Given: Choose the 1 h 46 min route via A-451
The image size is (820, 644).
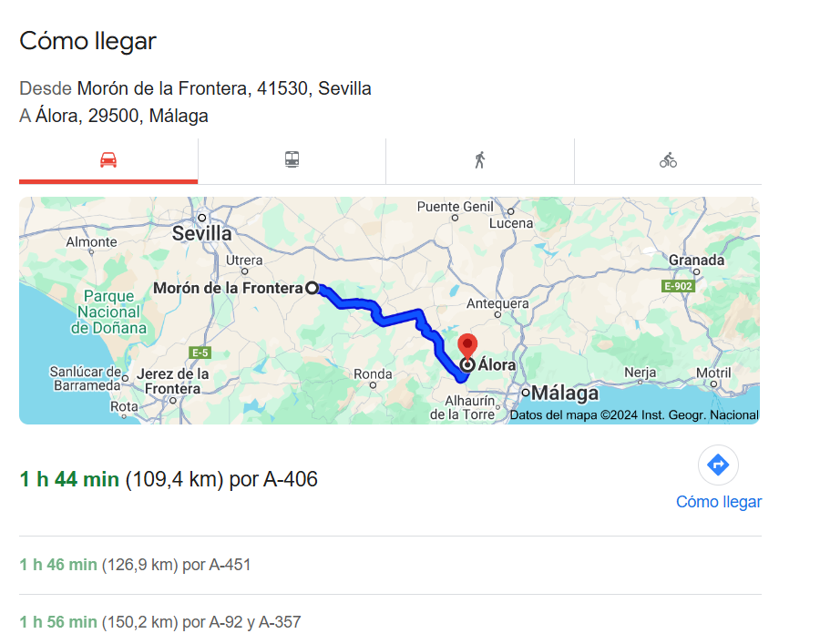Looking at the screenshot, I should click(135, 565).
